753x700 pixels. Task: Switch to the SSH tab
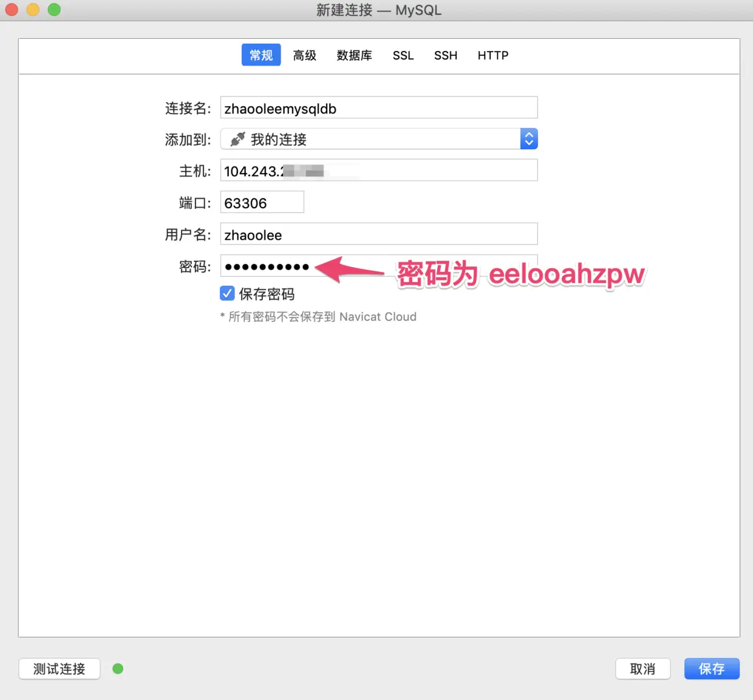(x=446, y=55)
